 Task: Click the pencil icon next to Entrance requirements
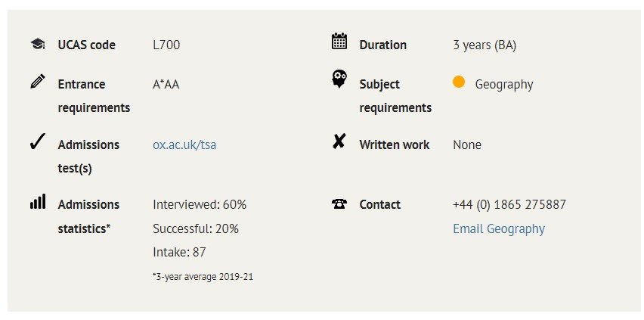(x=38, y=81)
